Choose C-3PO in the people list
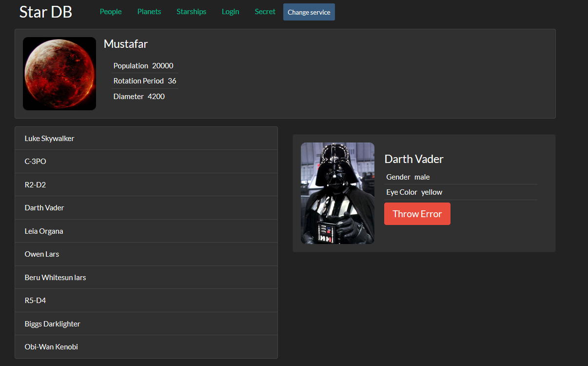This screenshot has width=588, height=366. point(146,162)
